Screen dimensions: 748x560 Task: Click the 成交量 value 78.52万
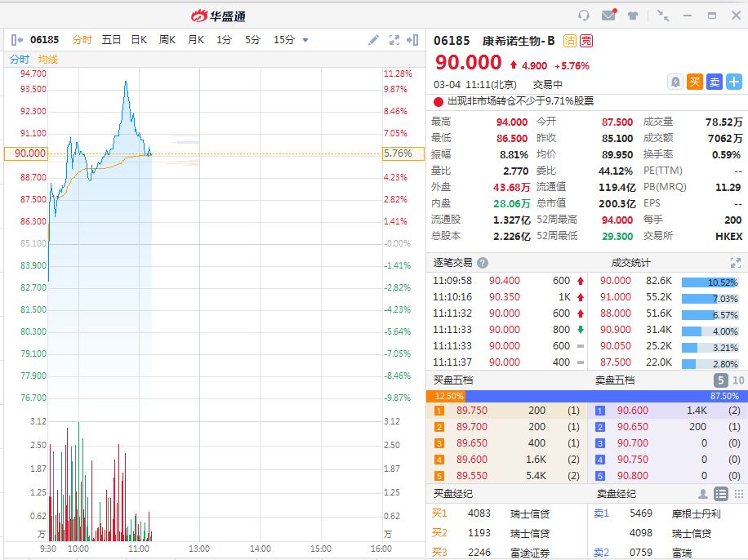pyautogui.click(x=724, y=122)
